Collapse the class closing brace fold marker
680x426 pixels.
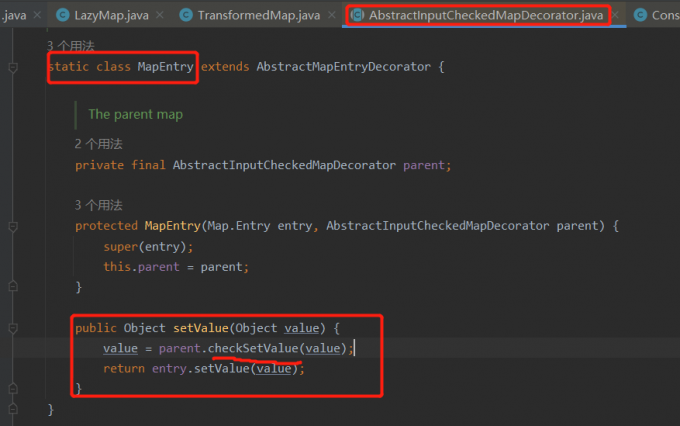(13, 409)
